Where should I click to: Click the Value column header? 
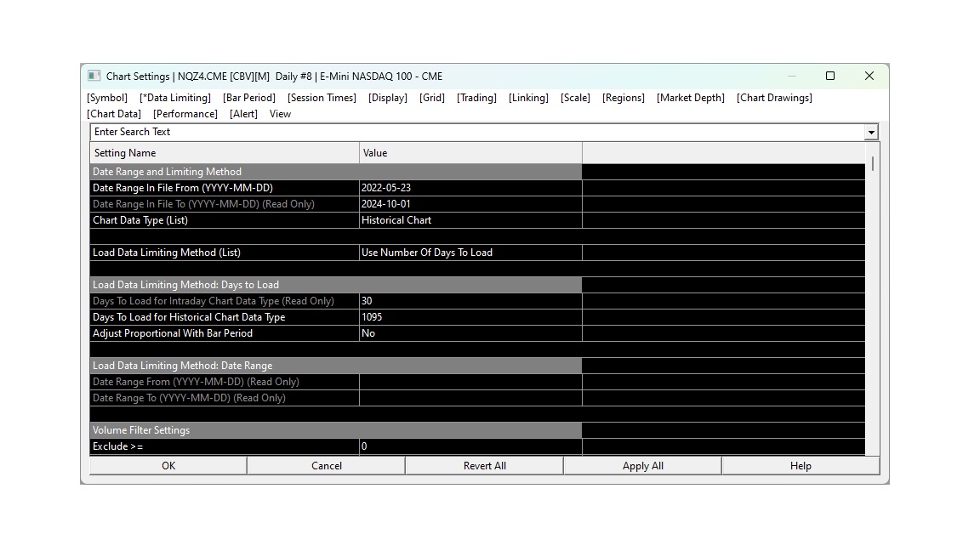(470, 153)
